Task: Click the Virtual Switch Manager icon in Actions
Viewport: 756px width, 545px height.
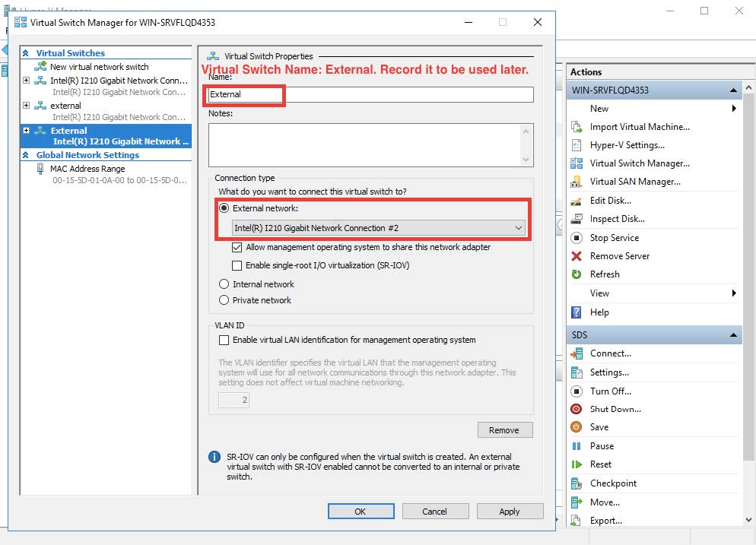Action: (x=577, y=163)
